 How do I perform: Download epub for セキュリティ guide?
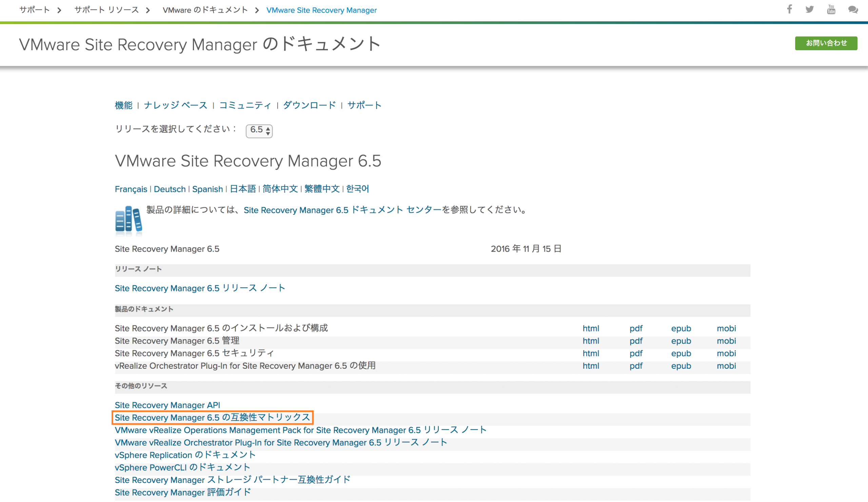(681, 353)
